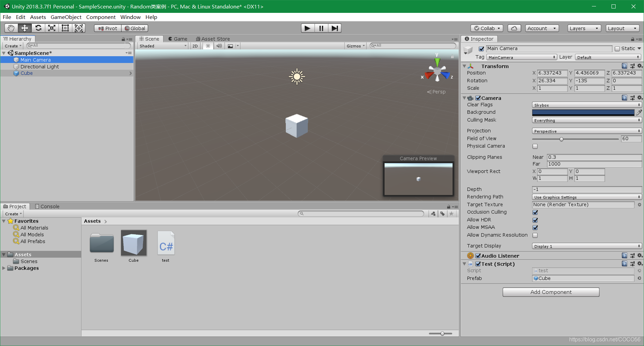Toggle Occlusion Culling checkbox

(535, 212)
